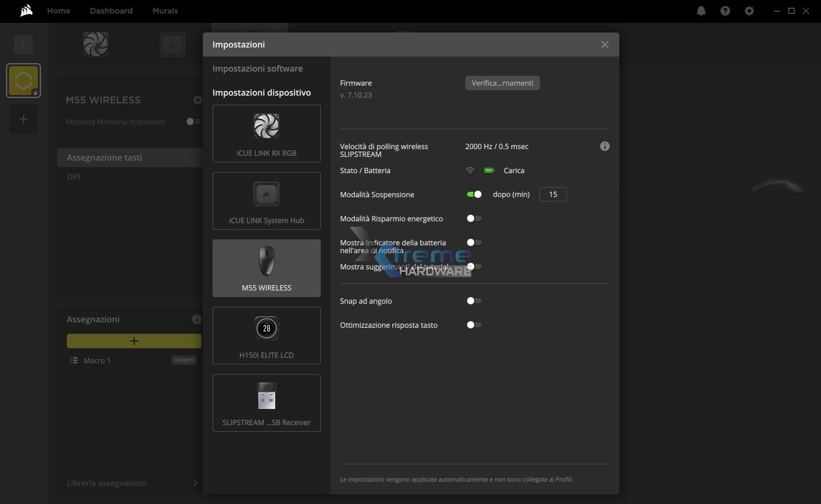Disable the Modalità Sospensione toggle
821x504 pixels.
tap(474, 194)
